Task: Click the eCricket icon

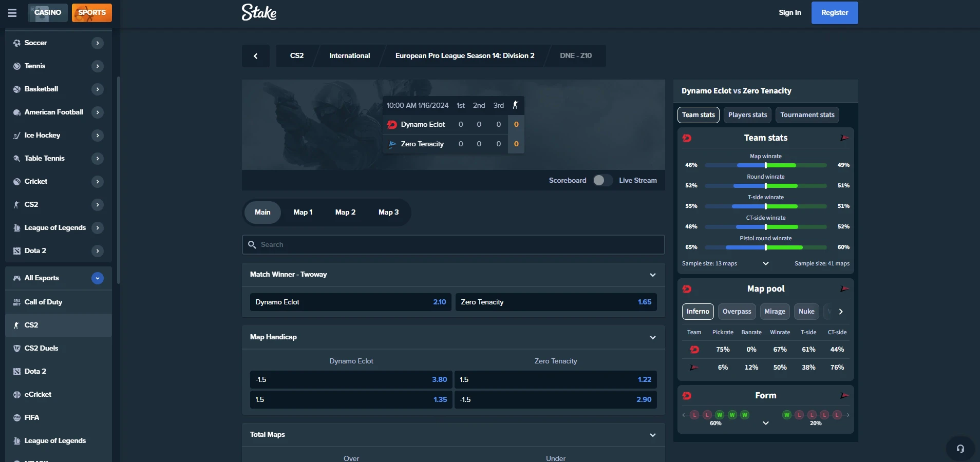Action: coord(17,395)
